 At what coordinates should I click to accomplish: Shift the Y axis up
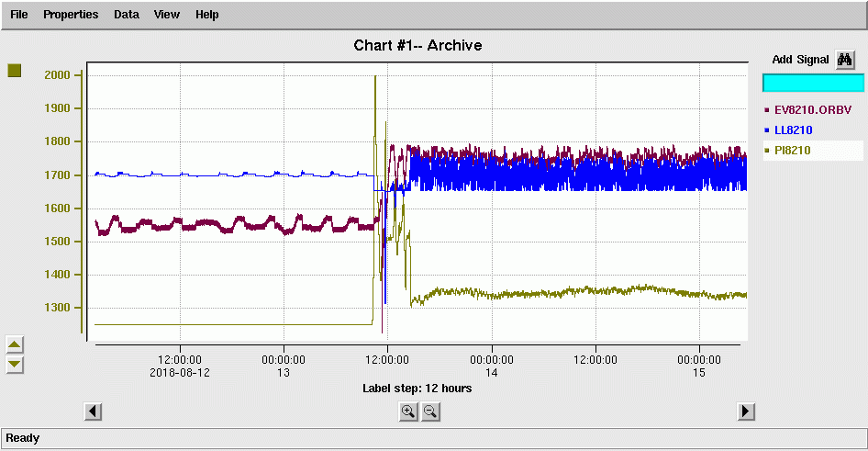coord(15,344)
